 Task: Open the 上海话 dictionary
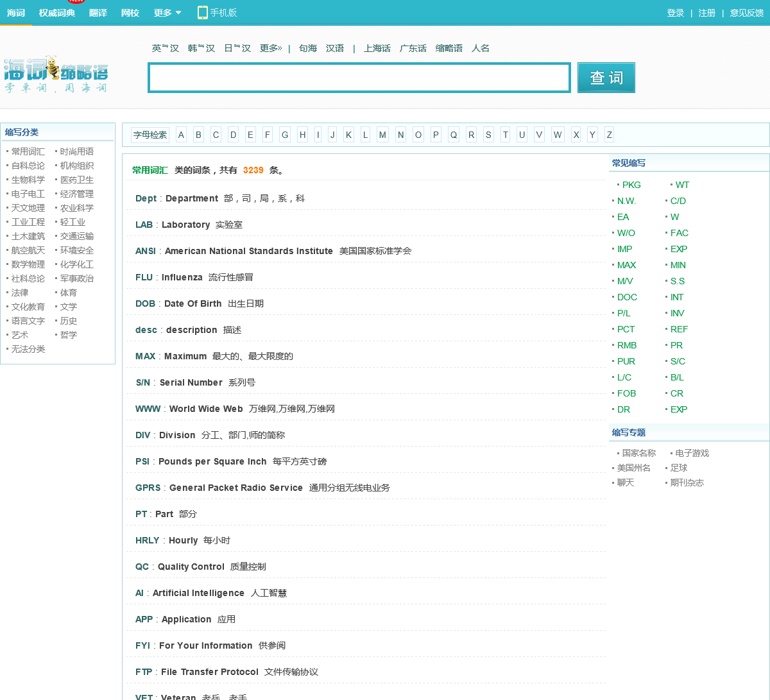[377, 48]
